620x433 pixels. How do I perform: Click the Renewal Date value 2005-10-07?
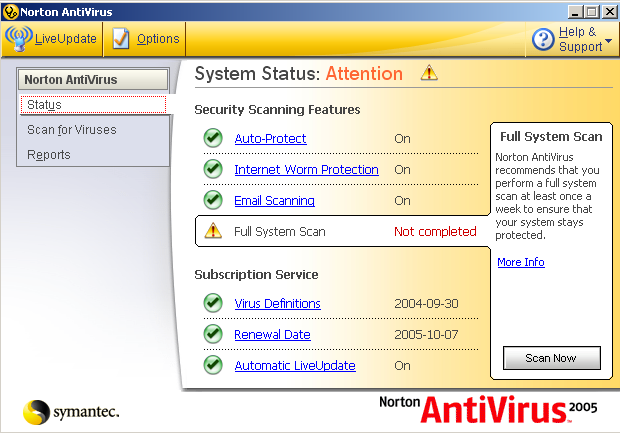[426, 335]
